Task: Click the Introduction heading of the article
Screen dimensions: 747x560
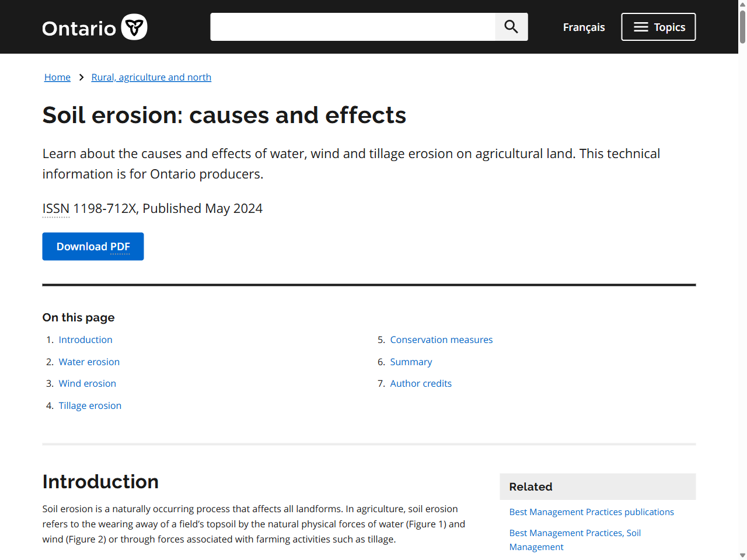Action: 100,482
